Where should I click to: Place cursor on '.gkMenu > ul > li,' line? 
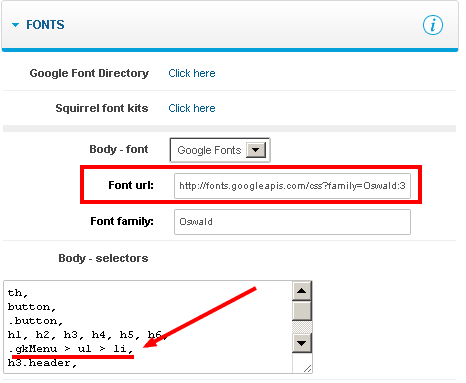click(x=71, y=349)
